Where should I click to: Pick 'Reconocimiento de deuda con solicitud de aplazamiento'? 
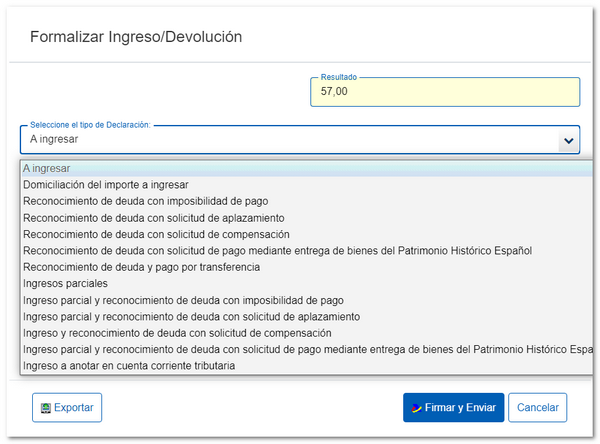153,218
